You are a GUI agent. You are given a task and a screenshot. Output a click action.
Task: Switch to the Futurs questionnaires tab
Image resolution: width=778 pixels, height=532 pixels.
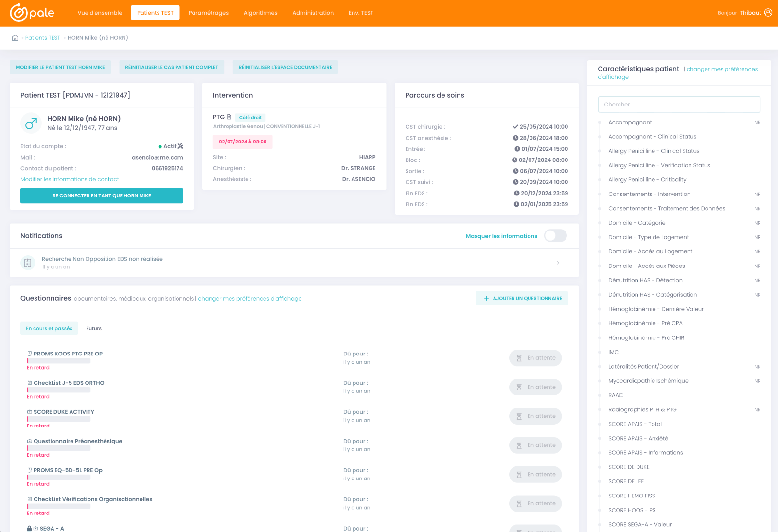pos(94,329)
